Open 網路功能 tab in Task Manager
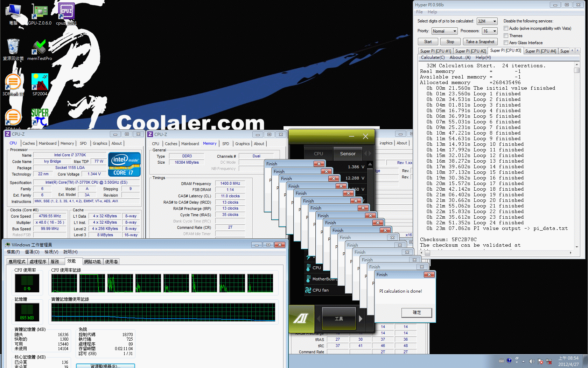 pyautogui.click(x=92, y=262)
